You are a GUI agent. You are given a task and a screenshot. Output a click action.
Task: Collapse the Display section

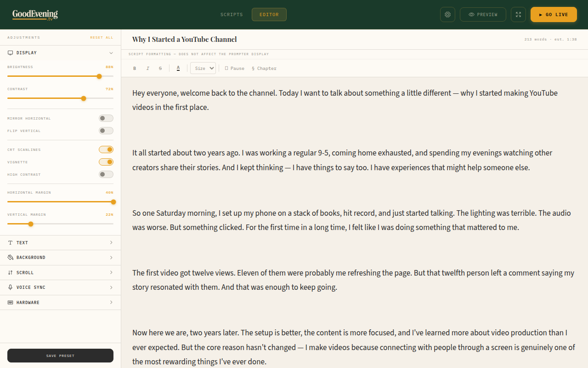coord(111,53)
